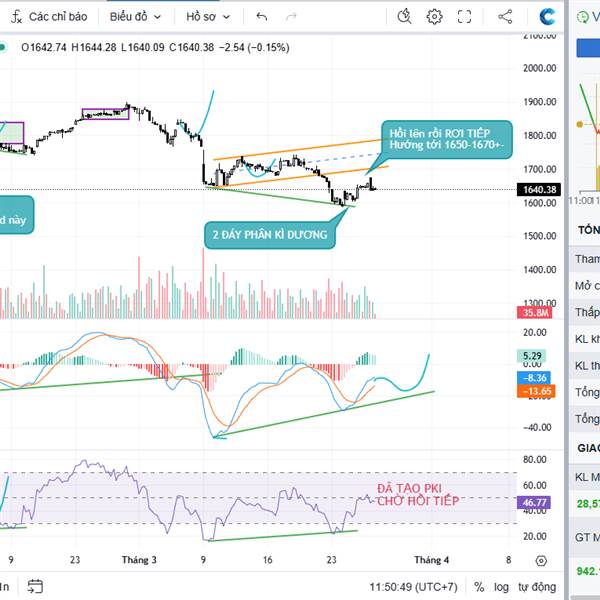The width and height of the screenshot is (600, 600).
Task: Click the blue C logo button
Action: 547,17
